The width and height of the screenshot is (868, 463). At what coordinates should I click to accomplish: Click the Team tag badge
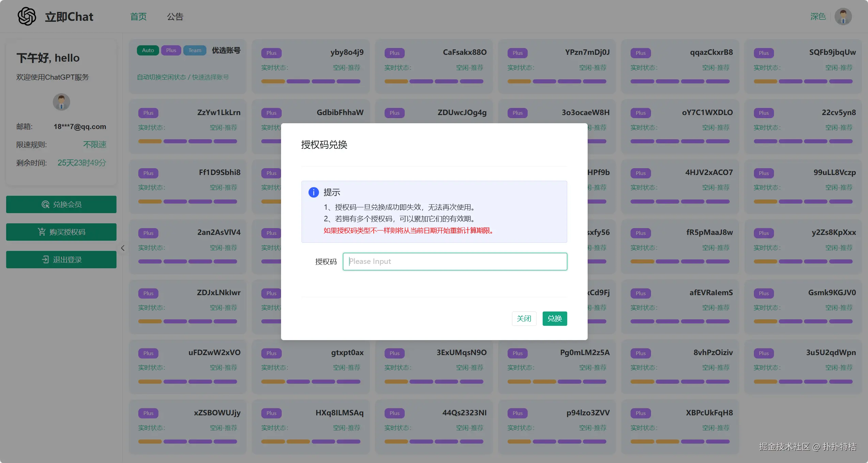click(x=195, y=50)
